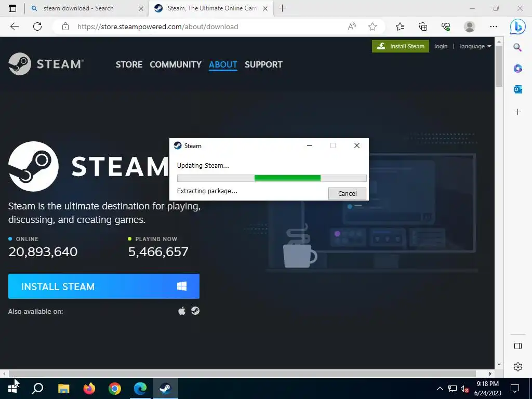Open the Favorites list icon
The height and width of the screenshot is (399, 532).
click(400, 26)
